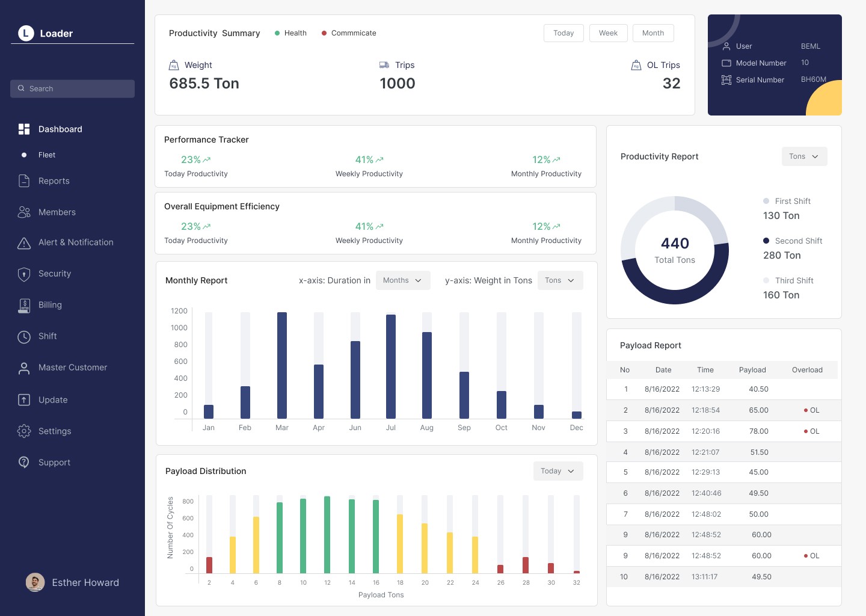866x616 pixels.
Task: Click the Update upload icon
Action: (24, 399)
